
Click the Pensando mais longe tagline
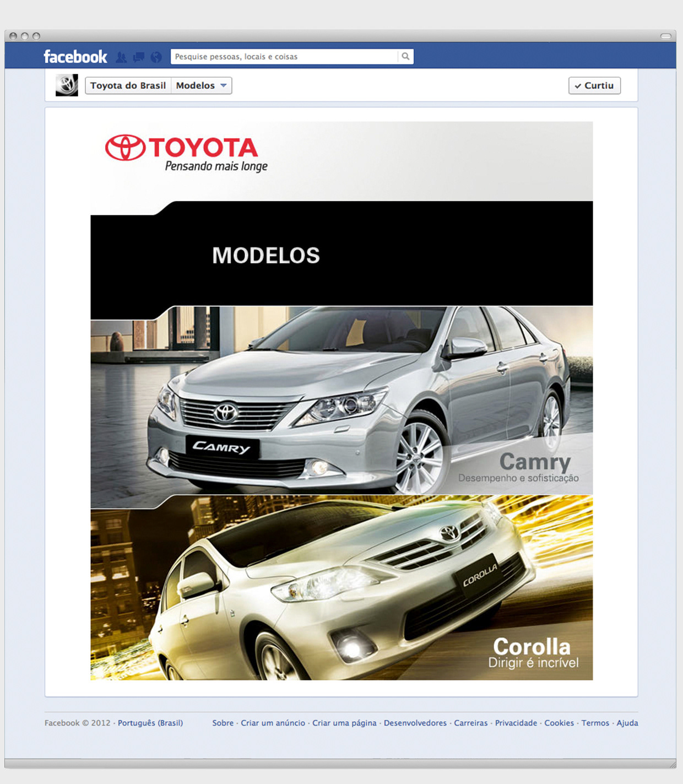coord(216,166)
